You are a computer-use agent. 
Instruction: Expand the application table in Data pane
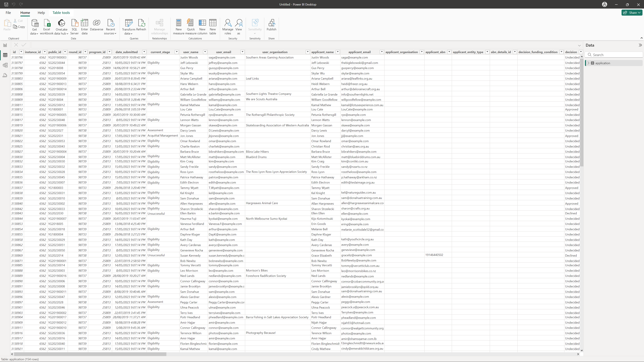588,63
